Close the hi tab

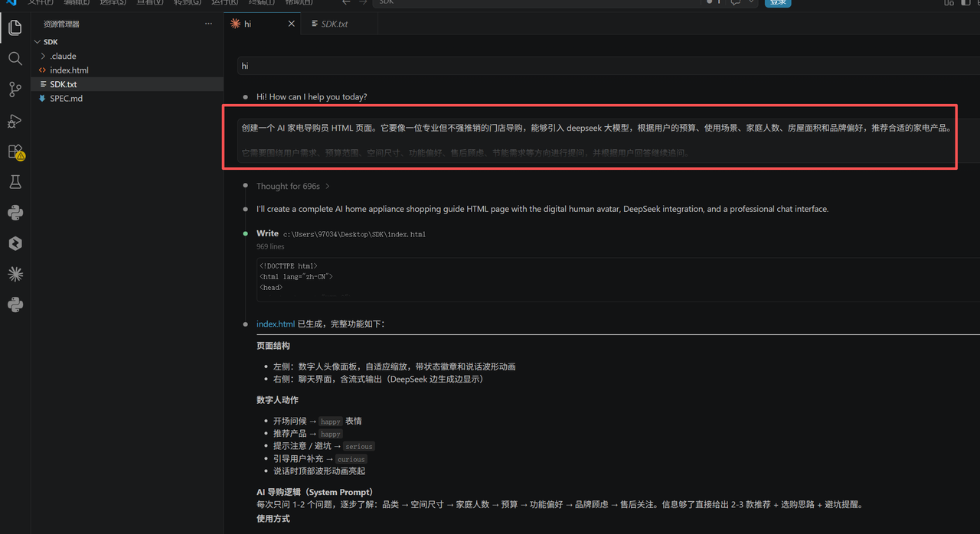[291, 24]
